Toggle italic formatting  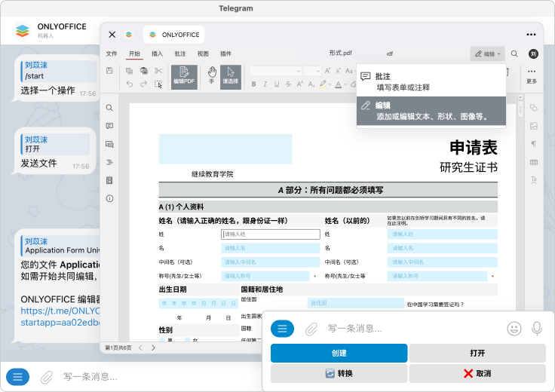265,84
